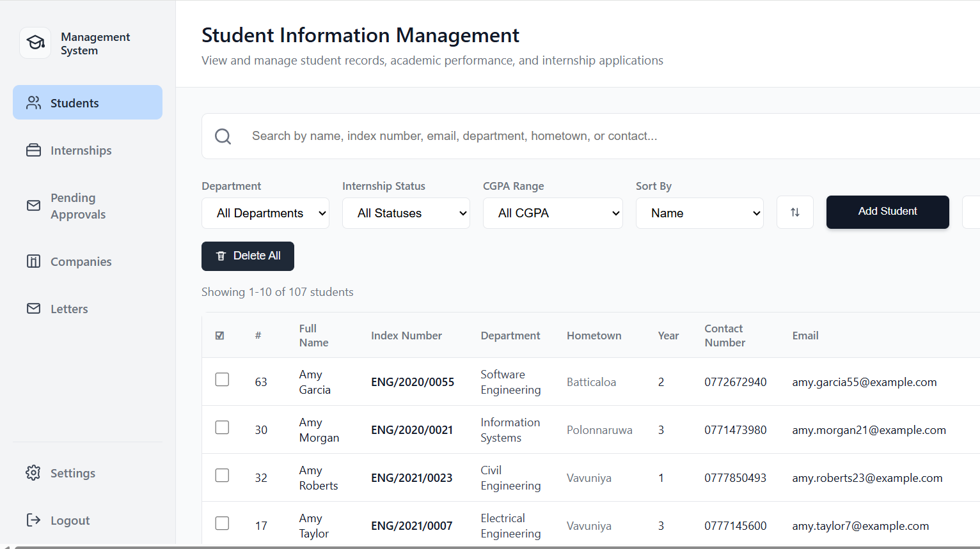
Task: Click the Students sidebar icon
Action: tap(33, 102)
